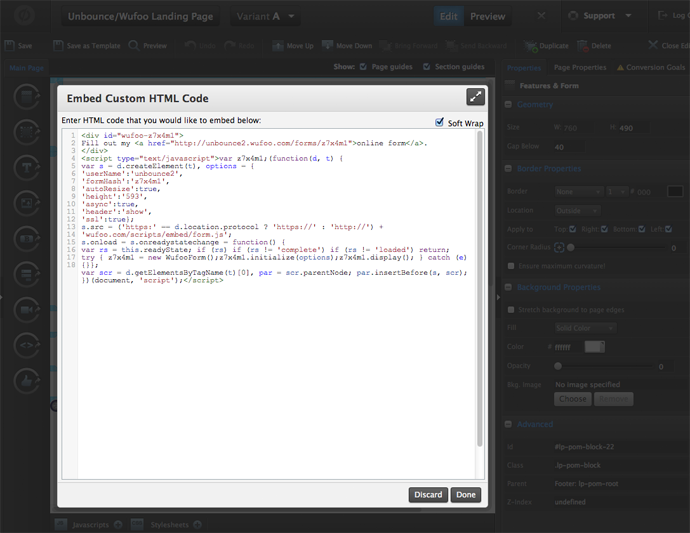690x533 pixels.
Task: Open the Support menu dropdown
Action: (599, 16)
